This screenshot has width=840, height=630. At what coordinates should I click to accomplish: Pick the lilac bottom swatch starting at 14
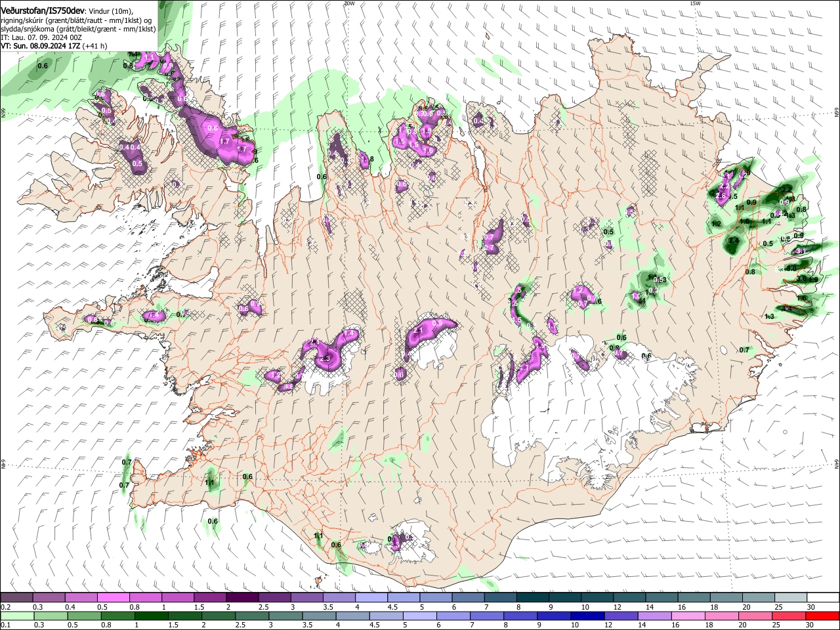click(x=655, y=616)
